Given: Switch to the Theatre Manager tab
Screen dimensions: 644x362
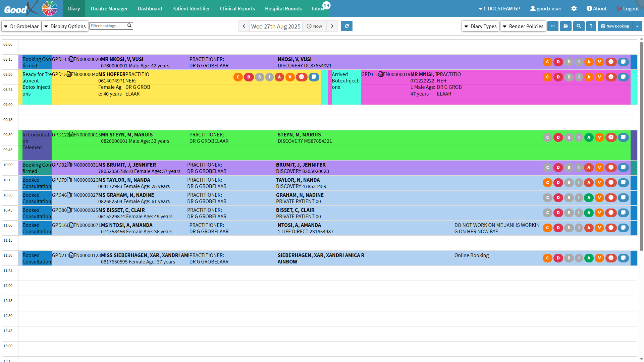Looking at the screenshot, I should click(109, 9).
